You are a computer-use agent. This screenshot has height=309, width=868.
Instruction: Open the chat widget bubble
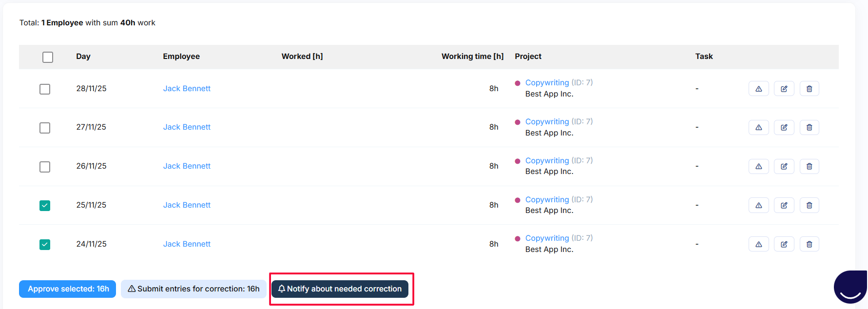pyautogui.click(x=850, y=287)
